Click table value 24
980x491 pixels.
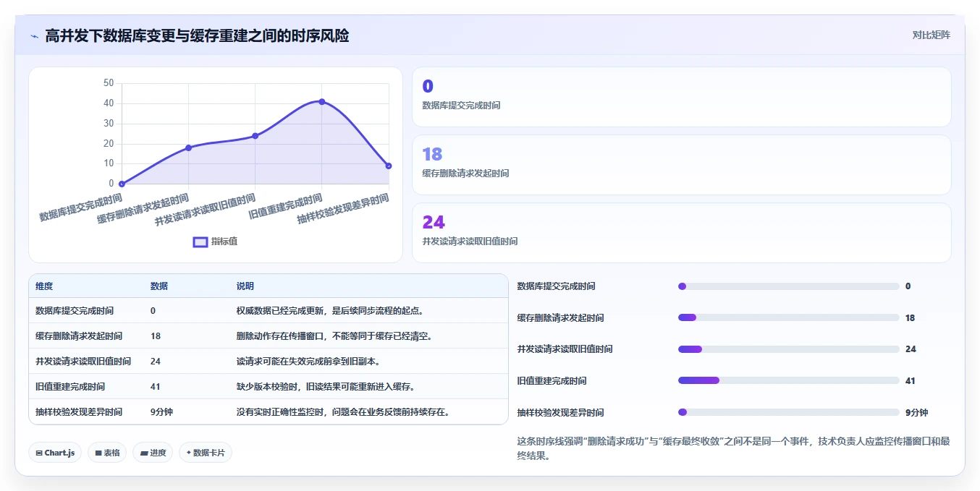click(x=156, y=361)
